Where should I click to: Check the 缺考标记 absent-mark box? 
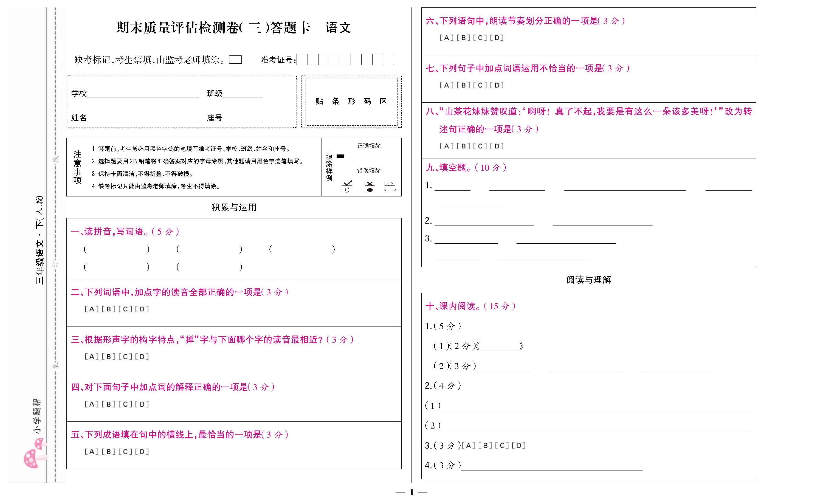pos(235,60)
